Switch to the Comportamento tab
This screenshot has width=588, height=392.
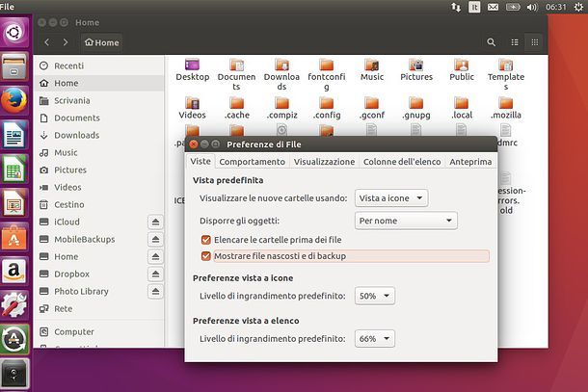pos(252,162)
